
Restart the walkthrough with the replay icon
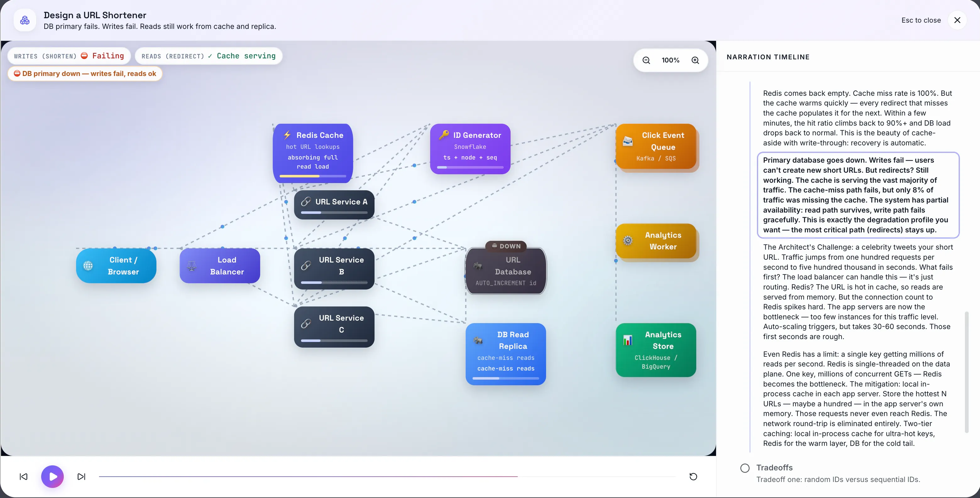[693, 476]
